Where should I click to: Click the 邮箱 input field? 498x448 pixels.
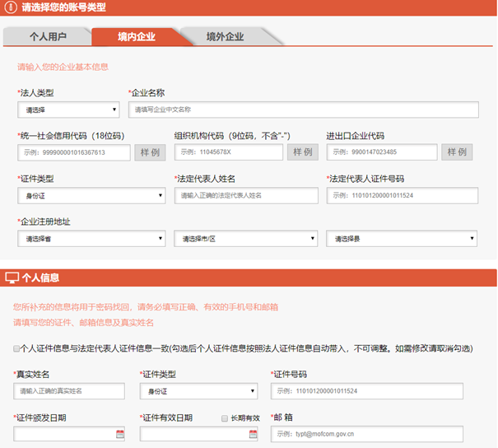[x=366, y=434]
